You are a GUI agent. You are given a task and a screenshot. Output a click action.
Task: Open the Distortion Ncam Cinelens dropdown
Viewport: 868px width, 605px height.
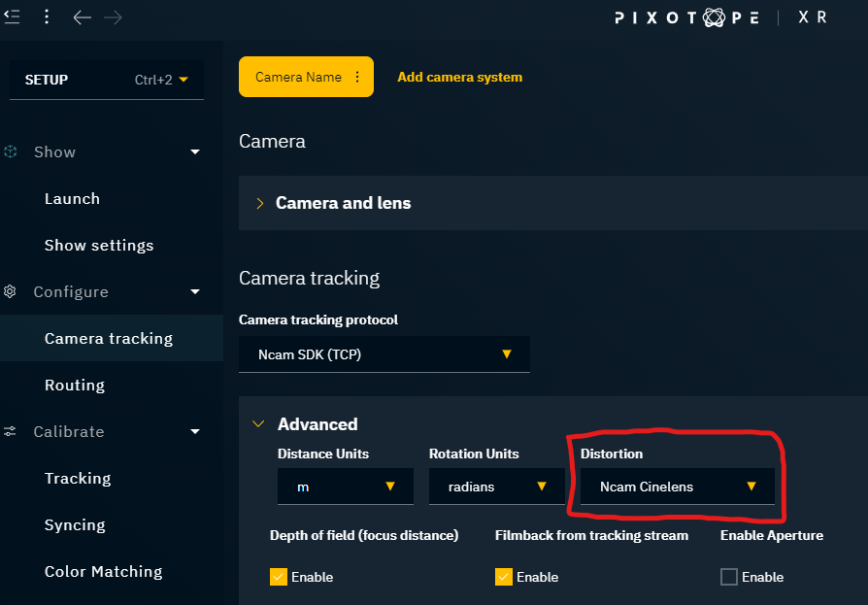coord(677,487)
